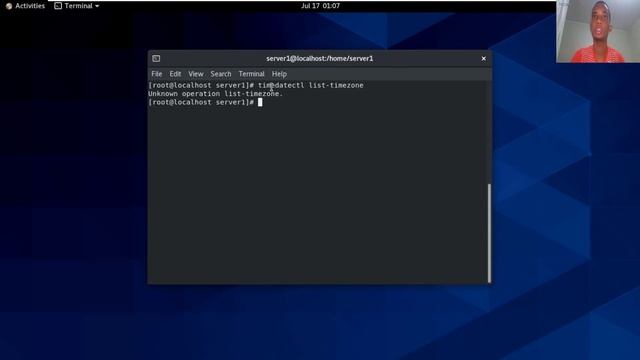Close the server1@localhost terminal window

[484, 58]
